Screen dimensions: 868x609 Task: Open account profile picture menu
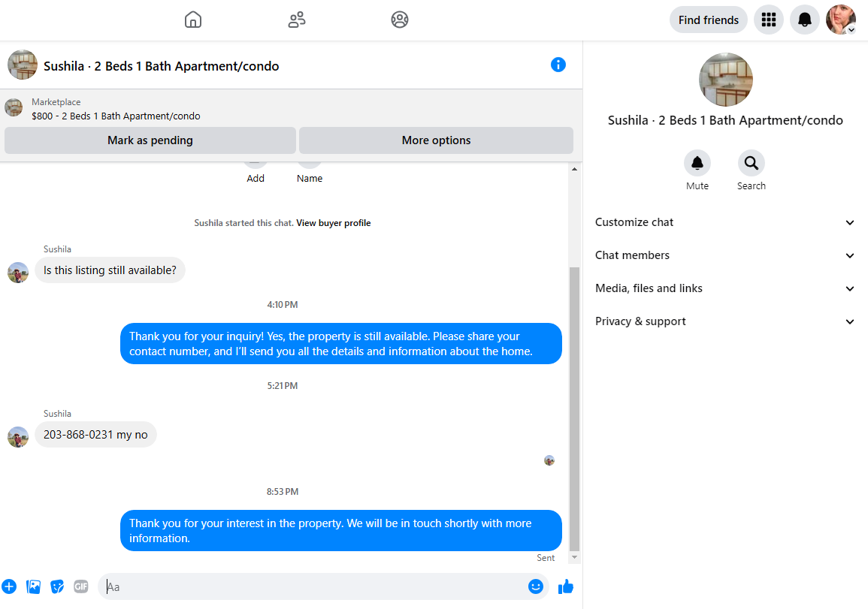point(840,20)
